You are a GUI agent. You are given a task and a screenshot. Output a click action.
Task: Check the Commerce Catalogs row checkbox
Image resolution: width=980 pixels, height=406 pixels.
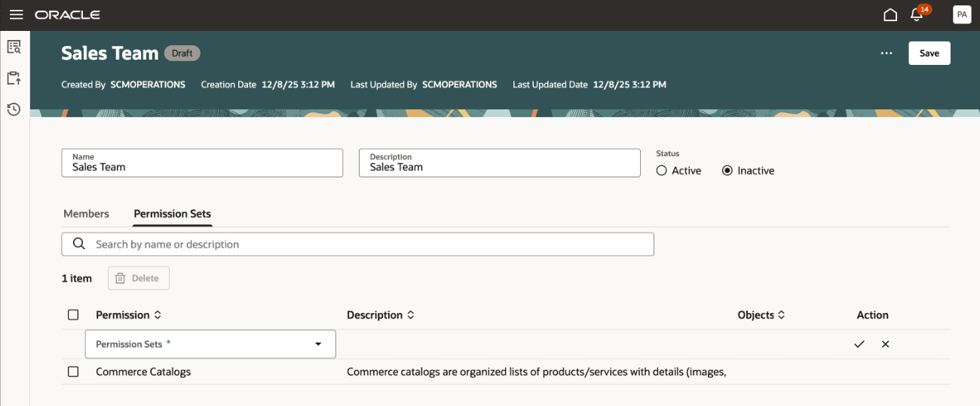73,371
